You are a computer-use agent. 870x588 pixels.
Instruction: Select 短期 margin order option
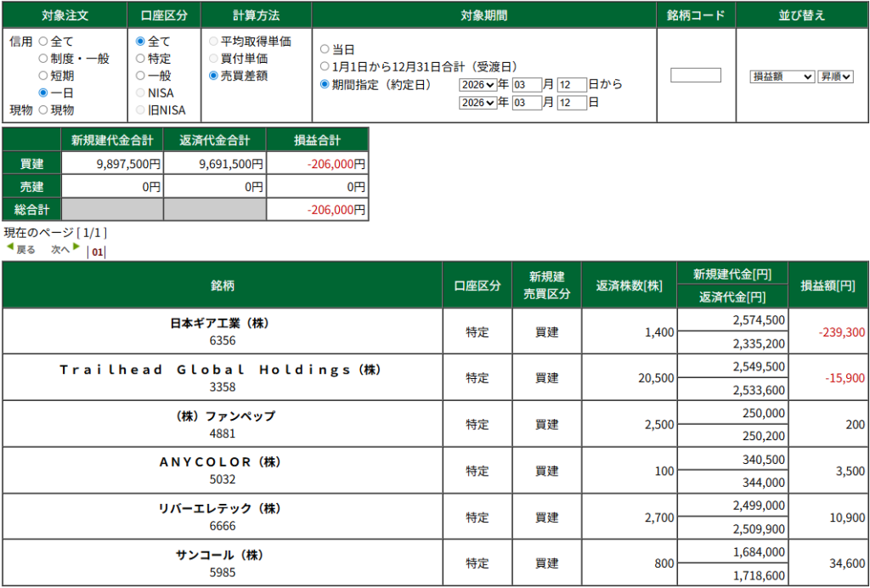point(43,76)
